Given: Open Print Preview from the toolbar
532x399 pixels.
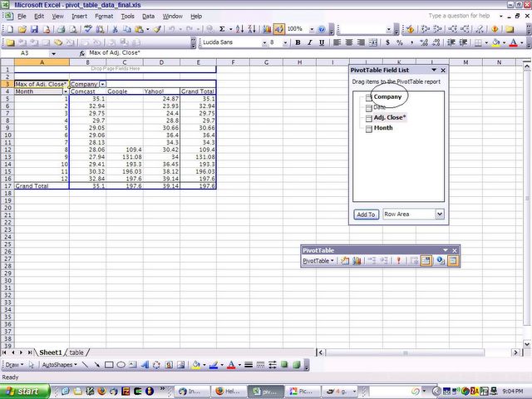Looking at the screenshot, I should click(x=73, y=30).
